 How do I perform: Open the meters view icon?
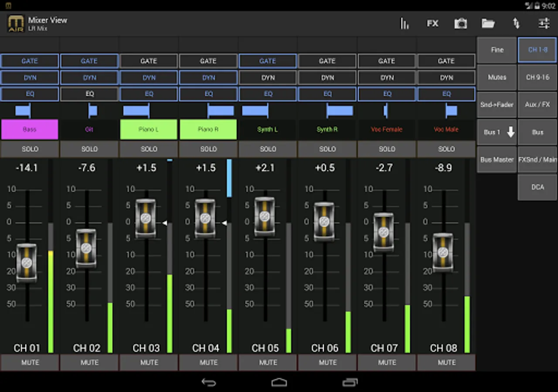[405, 24]
